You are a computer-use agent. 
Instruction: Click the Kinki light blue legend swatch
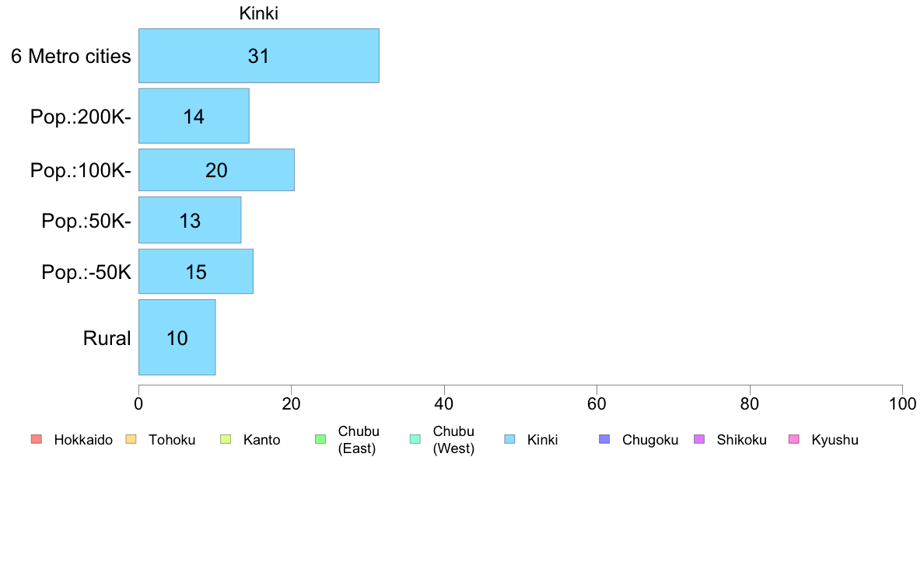(x=509, y=439)
